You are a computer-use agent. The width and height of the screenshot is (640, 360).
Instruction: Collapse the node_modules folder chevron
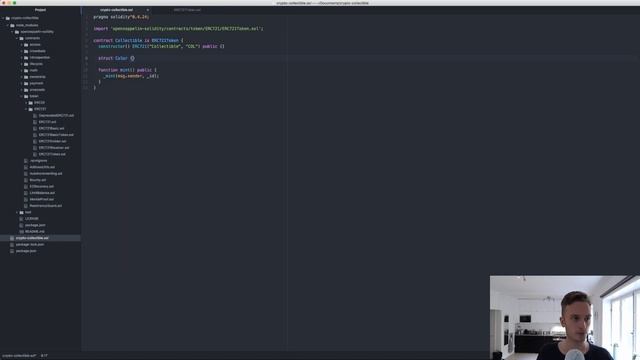(7, 25)
